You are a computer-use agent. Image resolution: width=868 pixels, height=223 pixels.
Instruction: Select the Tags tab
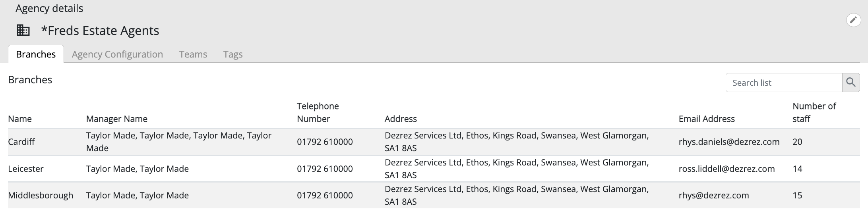(233, 54)
